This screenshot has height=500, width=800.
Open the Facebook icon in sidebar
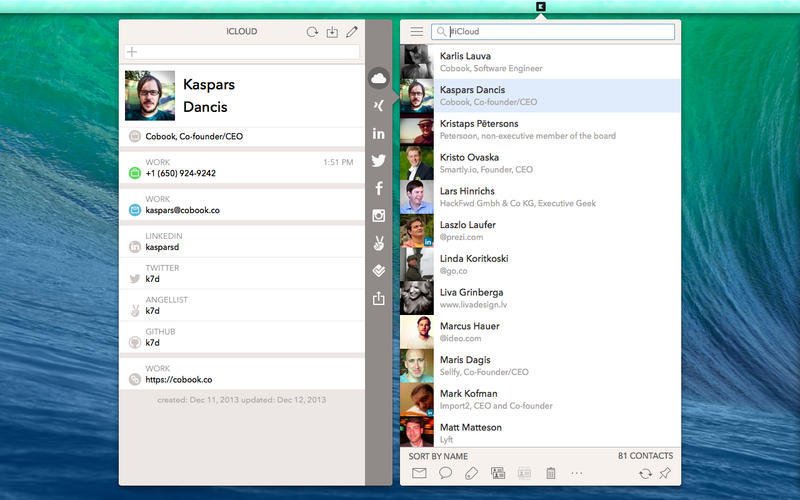(x=379, y=188)
